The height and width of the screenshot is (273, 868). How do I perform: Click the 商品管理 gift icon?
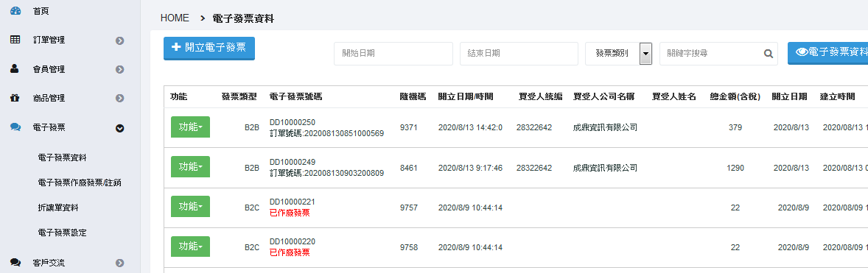[15, 99]
